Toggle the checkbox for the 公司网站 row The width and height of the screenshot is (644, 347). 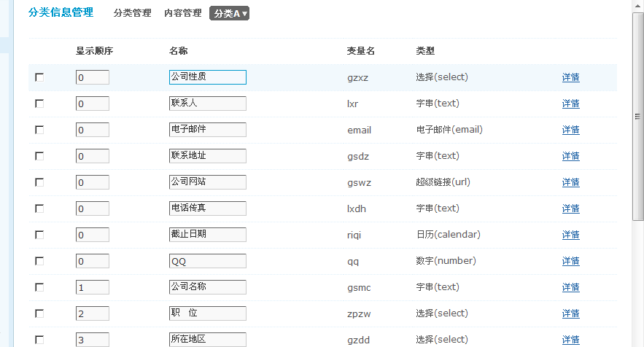click(39, 182)
